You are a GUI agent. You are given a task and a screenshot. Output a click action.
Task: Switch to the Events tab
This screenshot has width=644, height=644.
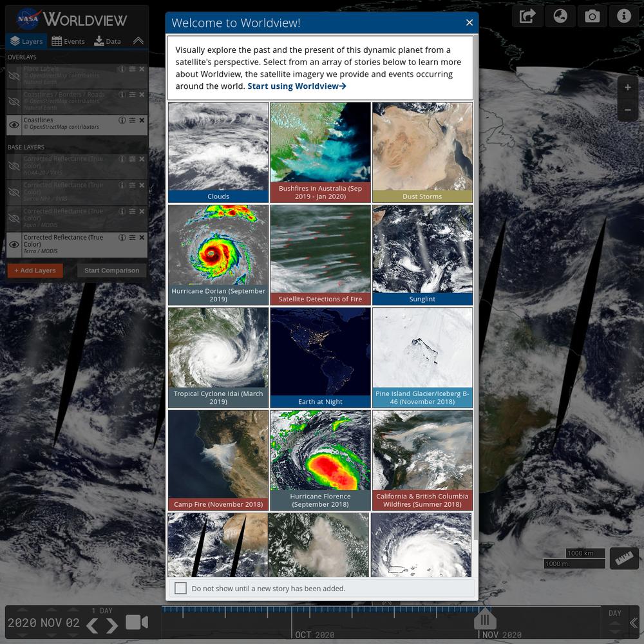click(x=68, y=41)
